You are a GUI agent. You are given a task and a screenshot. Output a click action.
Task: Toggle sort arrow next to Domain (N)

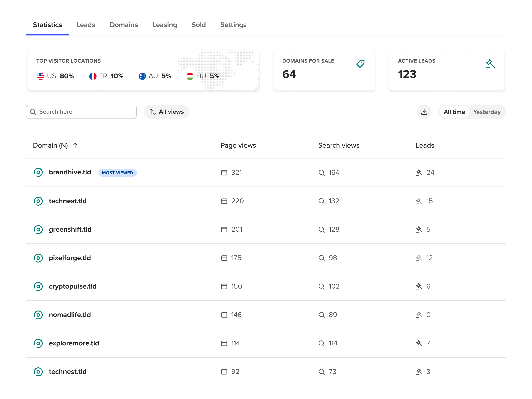tap(75, 146)
